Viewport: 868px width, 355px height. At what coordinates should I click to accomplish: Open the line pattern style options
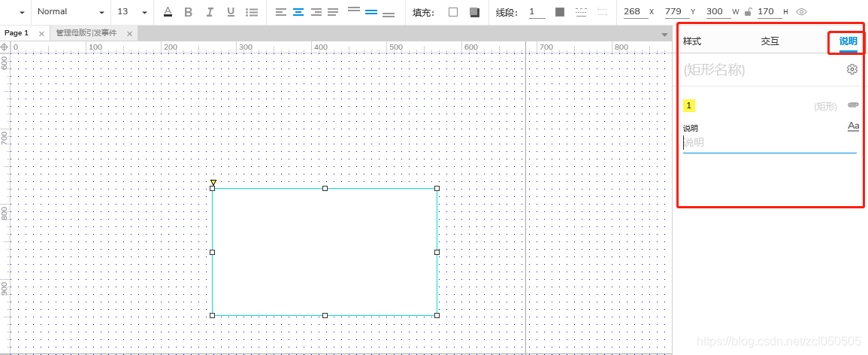581,11
